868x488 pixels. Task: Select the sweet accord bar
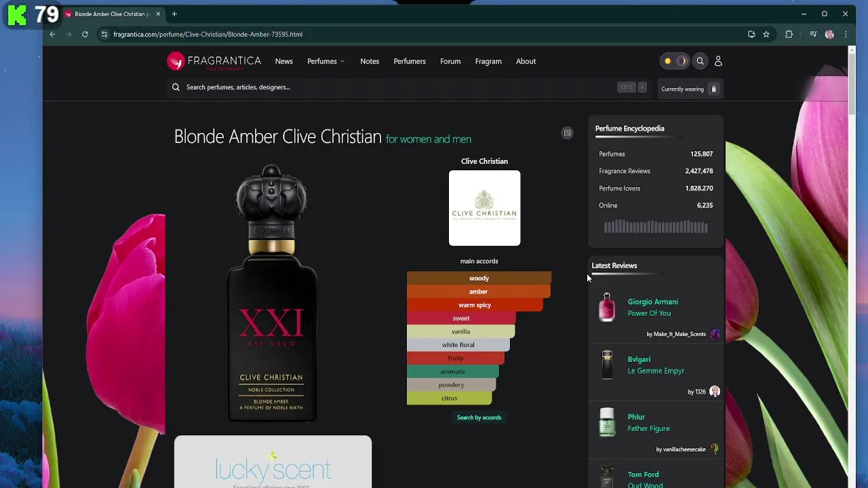pos(461,318)
